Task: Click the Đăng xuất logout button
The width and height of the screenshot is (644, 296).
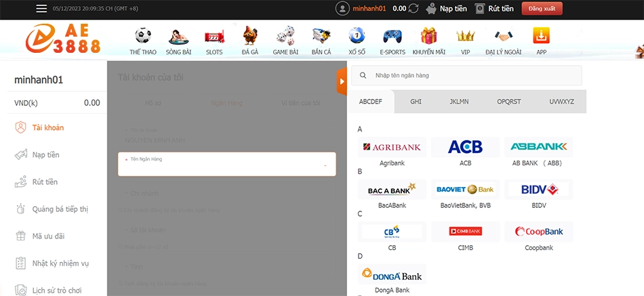Action: coord(542,9)
